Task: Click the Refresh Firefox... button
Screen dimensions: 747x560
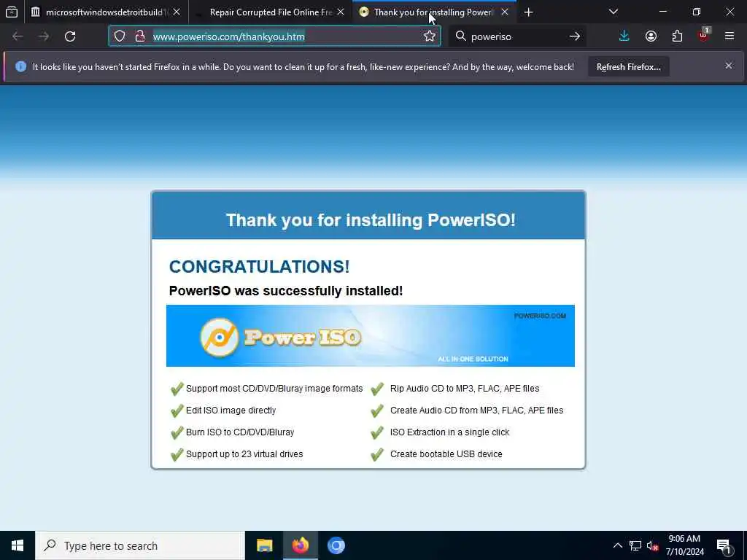Action: point(628,66)
